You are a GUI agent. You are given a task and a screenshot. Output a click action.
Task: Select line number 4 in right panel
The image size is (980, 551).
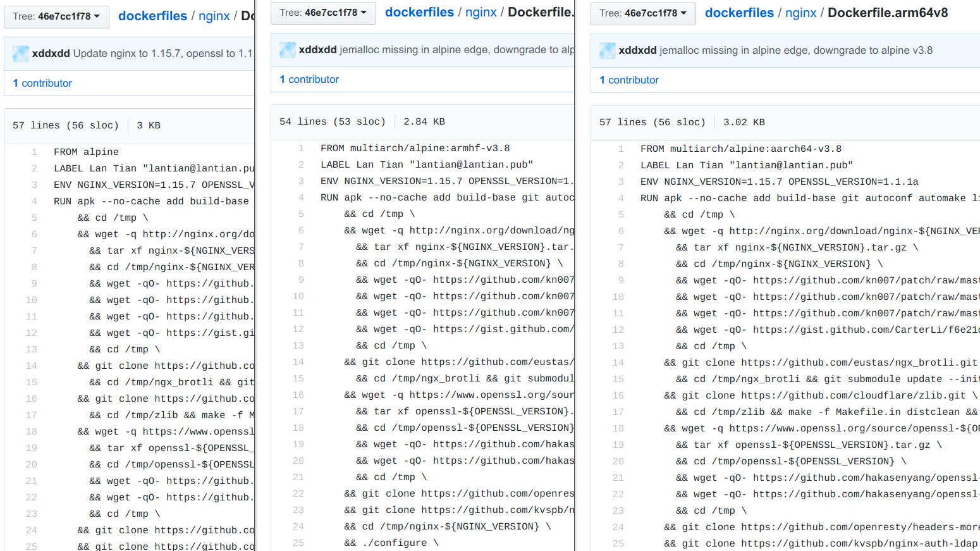pos(621,199)
